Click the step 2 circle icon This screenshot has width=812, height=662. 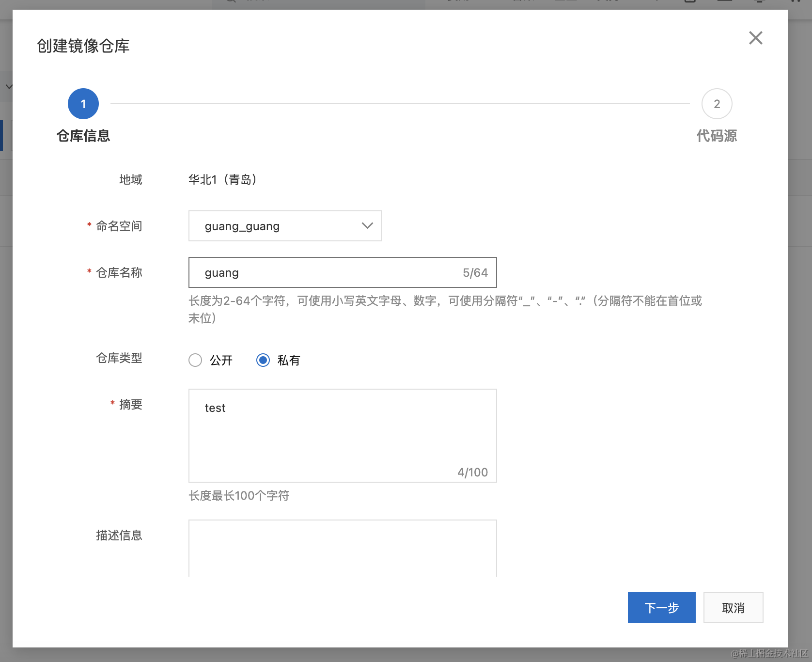pyautogui.click(x=717, y=104)
